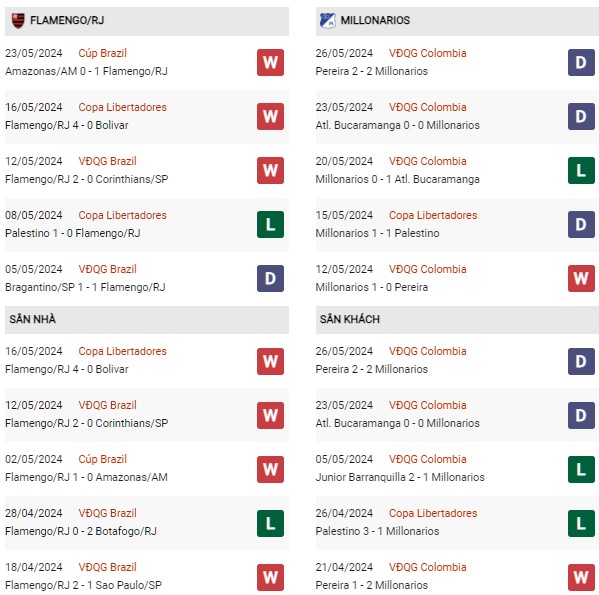The image size is (599, 595).
Task: Click the W badge for Millonarios 1-0 Pereira
Action: coord(581,278)
